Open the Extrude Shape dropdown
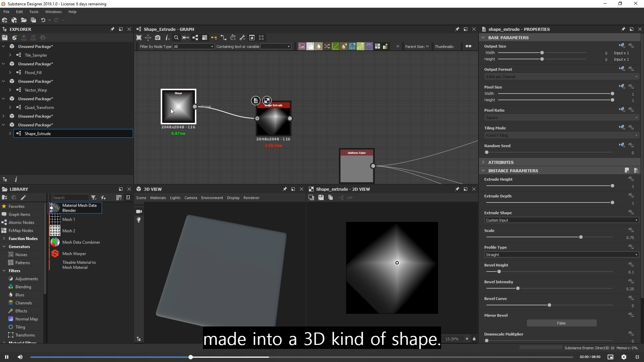The height and width of the screenshot is (362, 644). tap(561, 220)
